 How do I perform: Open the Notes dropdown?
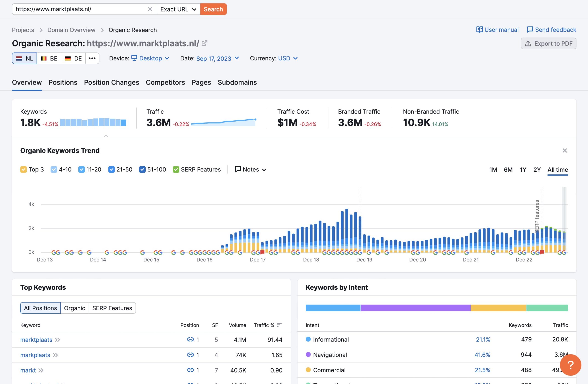pyautogui.click(x=251, y=170)
